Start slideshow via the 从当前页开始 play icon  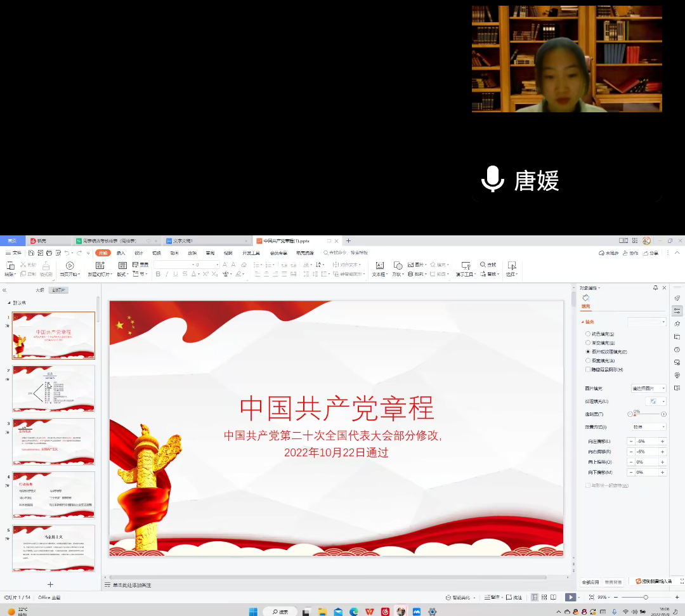(x=69, y=265)
